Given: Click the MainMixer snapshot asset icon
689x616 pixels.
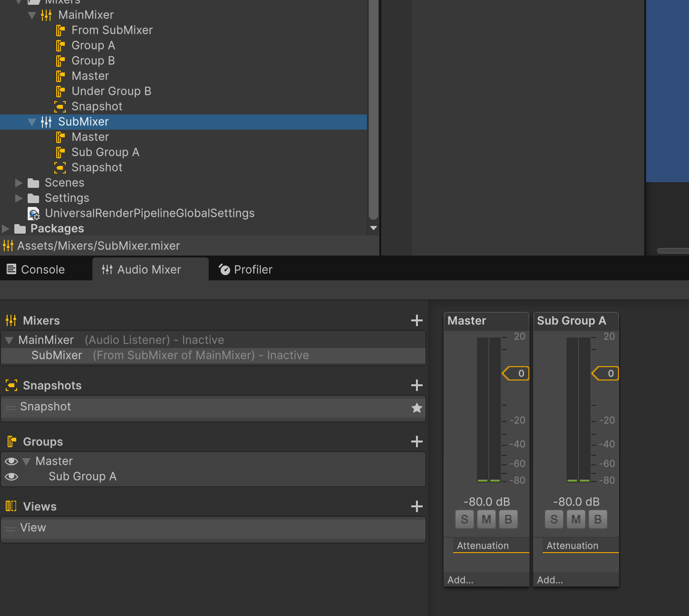Looking at the screenshot, I should [x=60, y=106].
